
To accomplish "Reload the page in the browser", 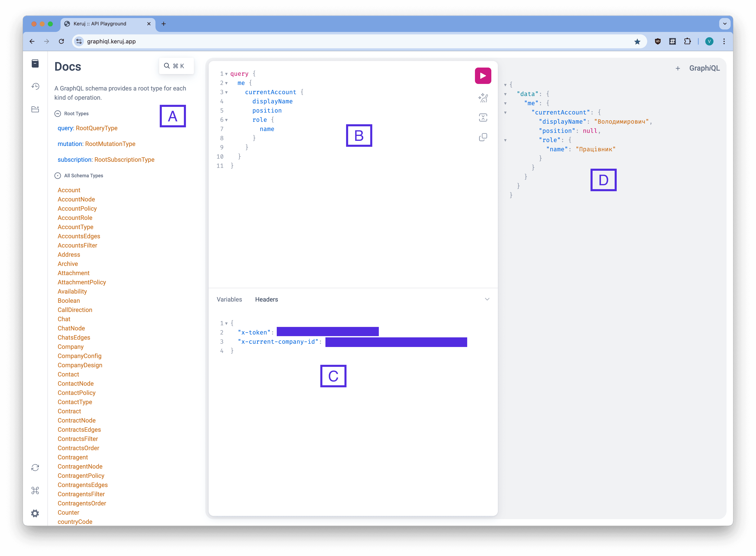I will tap(61, 41).
